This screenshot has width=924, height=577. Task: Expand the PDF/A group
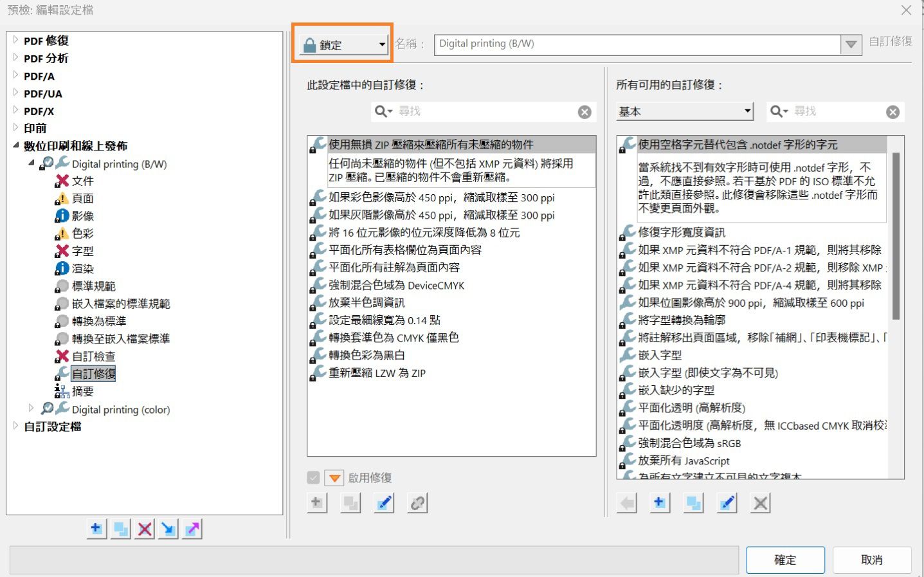[15, 75]
